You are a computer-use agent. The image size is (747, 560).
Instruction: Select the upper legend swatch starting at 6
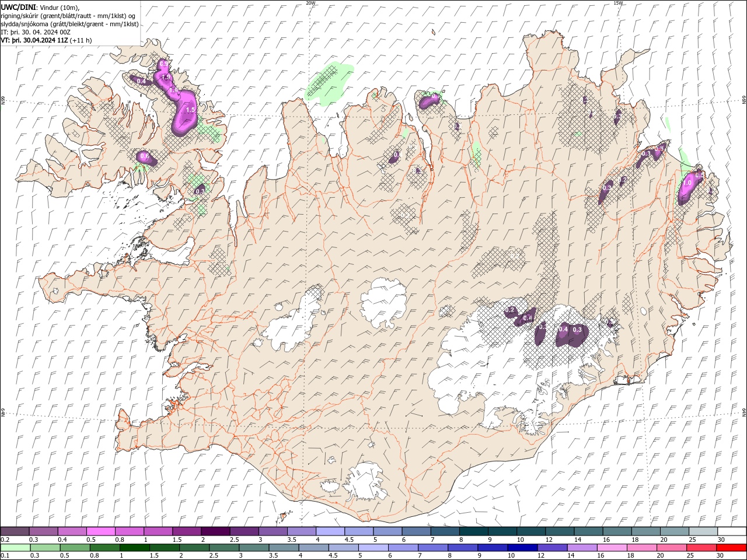pos(416,531)
